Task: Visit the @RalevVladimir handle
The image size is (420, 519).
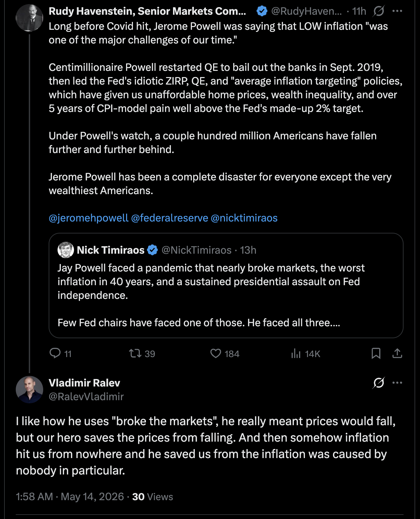Action: (86, 396)
